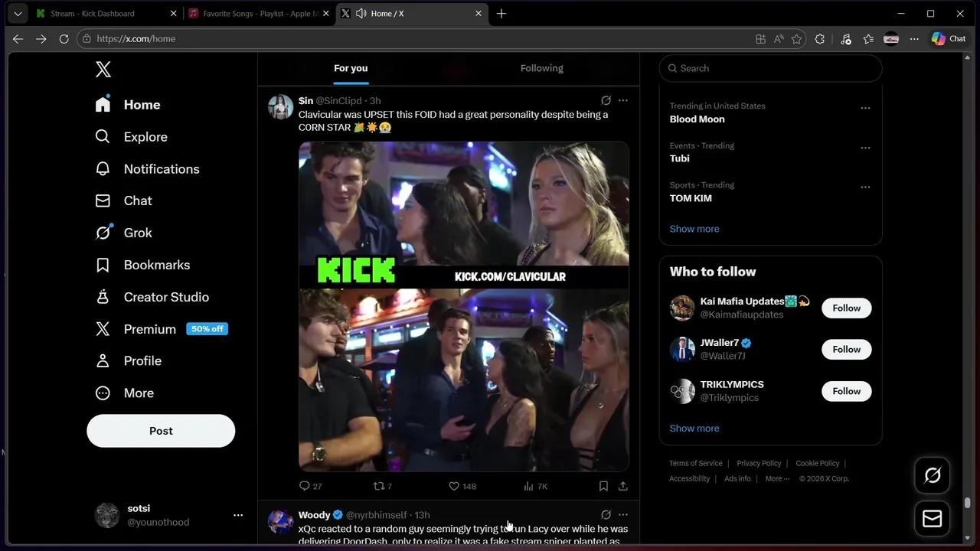Follow Kai Mafia Updates
This screenshot has width=980, height=551.
tap(847, 308)
